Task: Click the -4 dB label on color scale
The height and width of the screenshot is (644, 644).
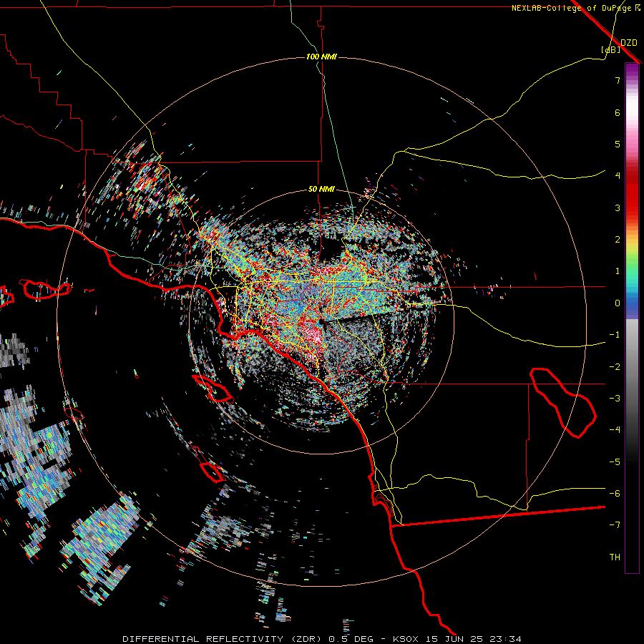Action: (x=615, y=430)
